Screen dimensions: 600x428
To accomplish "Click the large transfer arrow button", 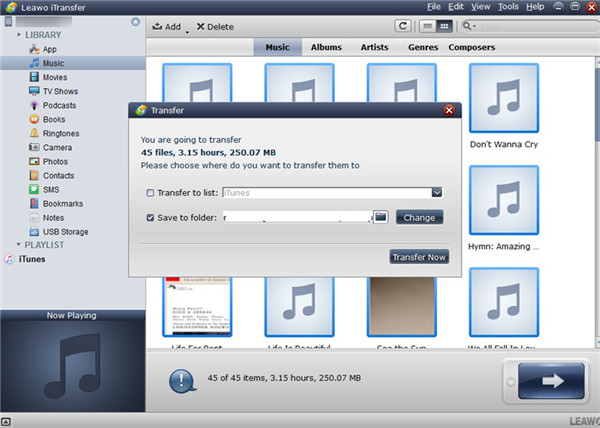I will click(549, 381).
